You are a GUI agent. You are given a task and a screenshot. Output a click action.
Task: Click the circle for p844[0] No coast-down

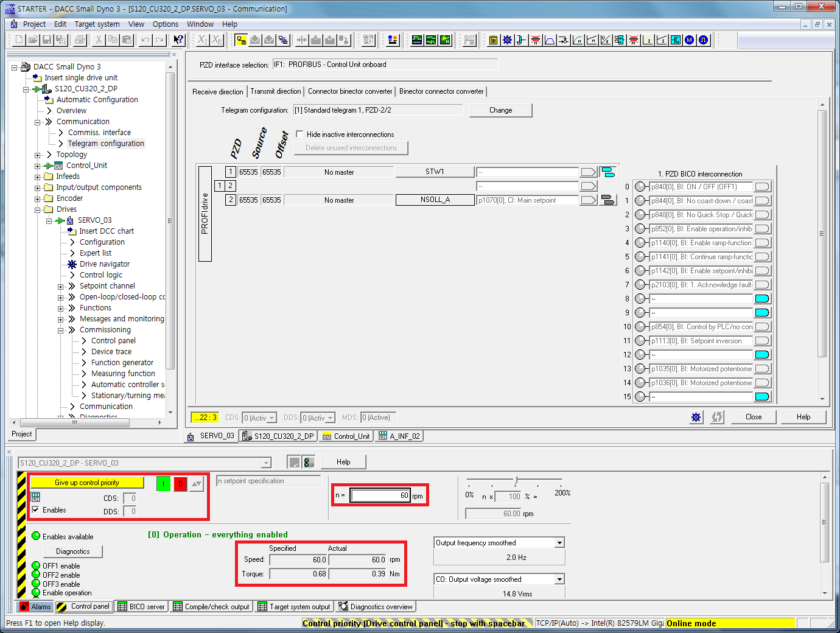pos(640,201)
